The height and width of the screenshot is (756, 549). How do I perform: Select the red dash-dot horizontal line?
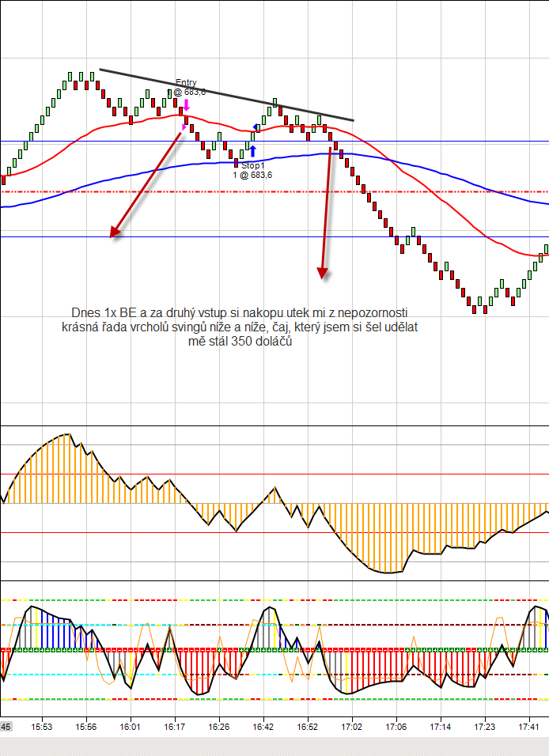point(274,192)
